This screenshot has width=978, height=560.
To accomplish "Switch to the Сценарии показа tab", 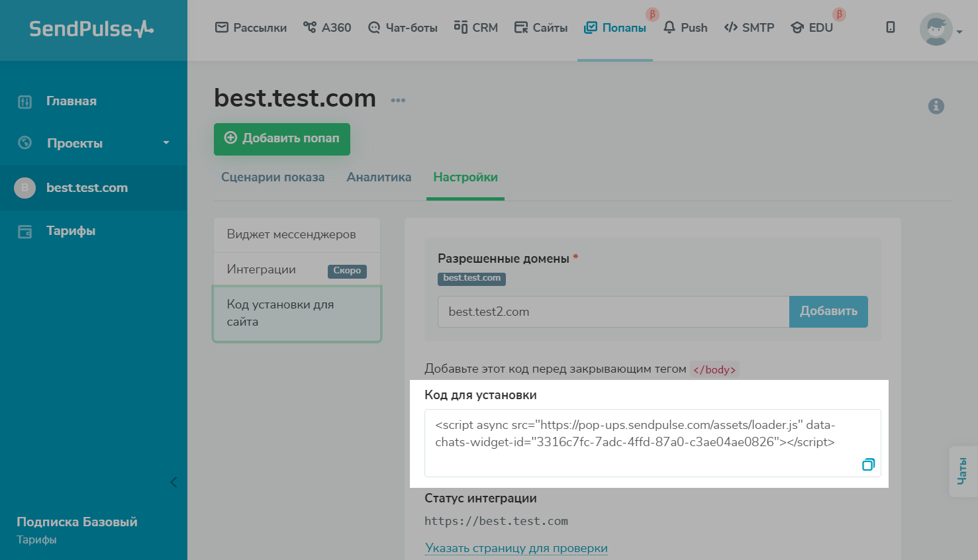I will 273,177.
